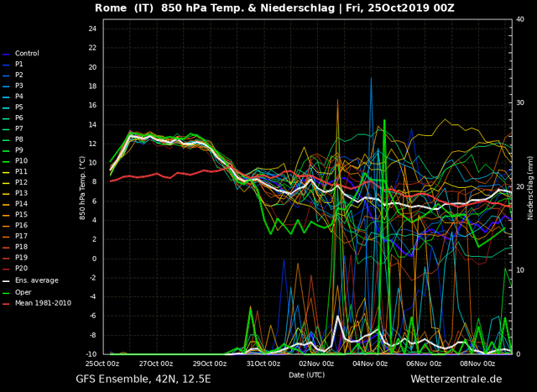Click the 04Nov 00z date tick label
Screen dimensions: 537x392
pos(370,363)
